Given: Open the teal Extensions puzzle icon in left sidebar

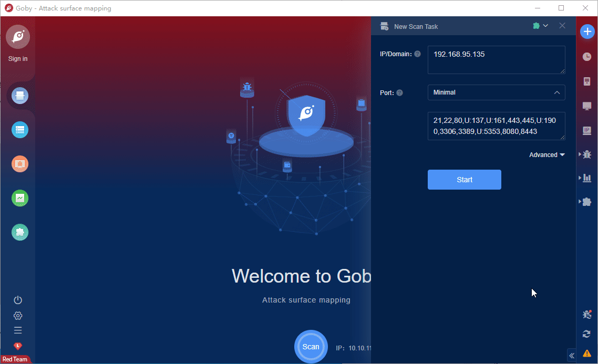Looking at the screenshot, I should click(x=20, y=232).
